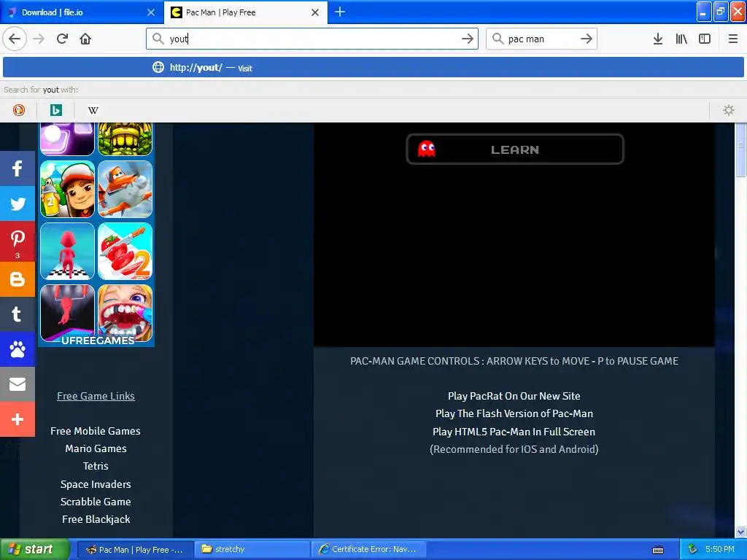Share the page on Blogger
This screenshot has height=560, width=747.
18,279
